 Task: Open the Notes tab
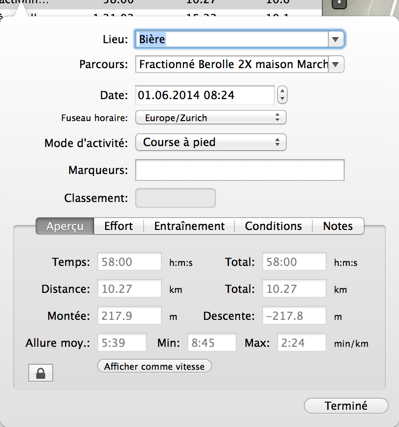click(338, 226)
